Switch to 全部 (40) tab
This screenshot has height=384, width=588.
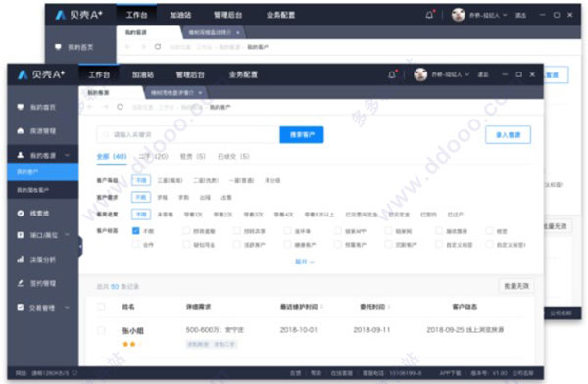[112, 156]
